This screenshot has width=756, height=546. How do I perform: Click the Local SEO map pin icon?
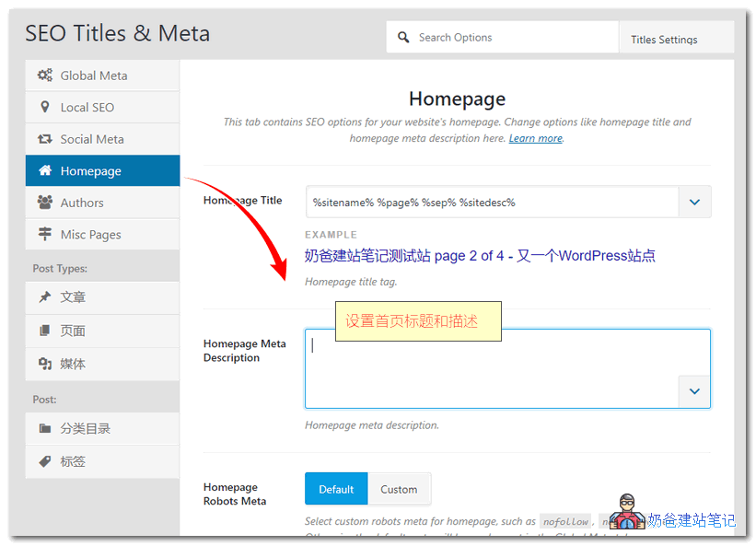click(44, 107)
